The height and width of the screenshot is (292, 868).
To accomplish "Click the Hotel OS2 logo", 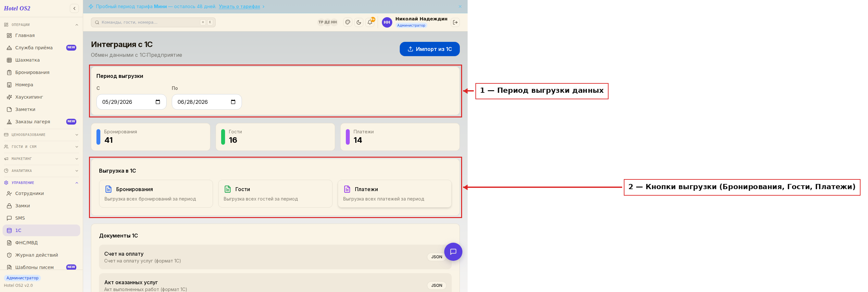I will coord(17,8).
